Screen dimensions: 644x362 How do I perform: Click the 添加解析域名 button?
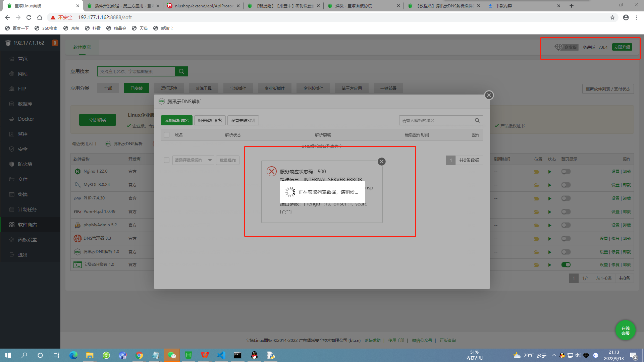[176, 120]
